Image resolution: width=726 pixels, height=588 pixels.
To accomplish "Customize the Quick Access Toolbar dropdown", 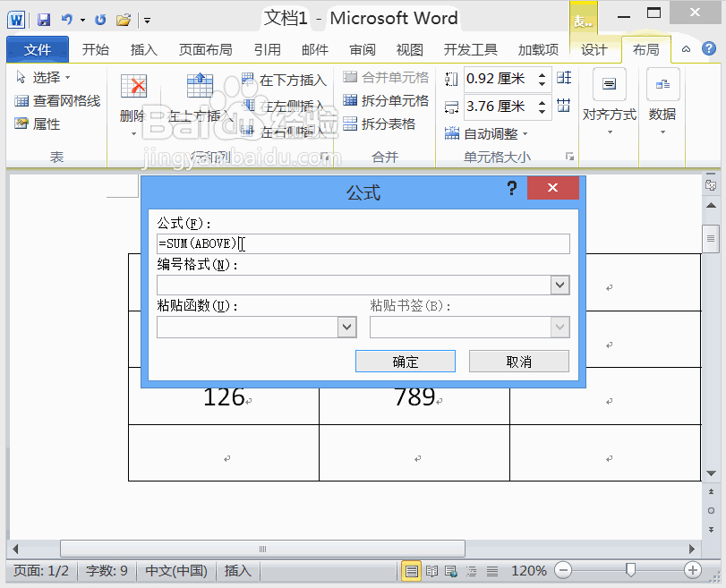I will coord(147,21).
